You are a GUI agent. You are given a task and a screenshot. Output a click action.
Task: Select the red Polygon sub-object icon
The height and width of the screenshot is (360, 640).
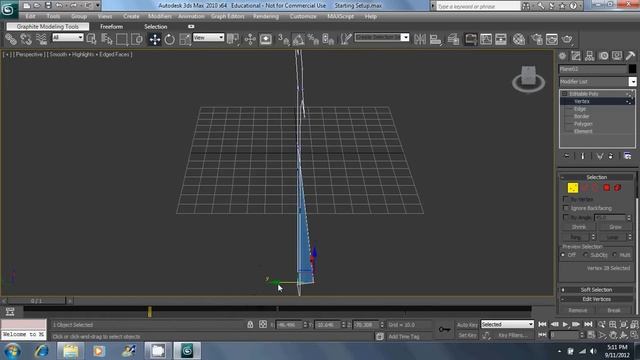coord(607,188)
